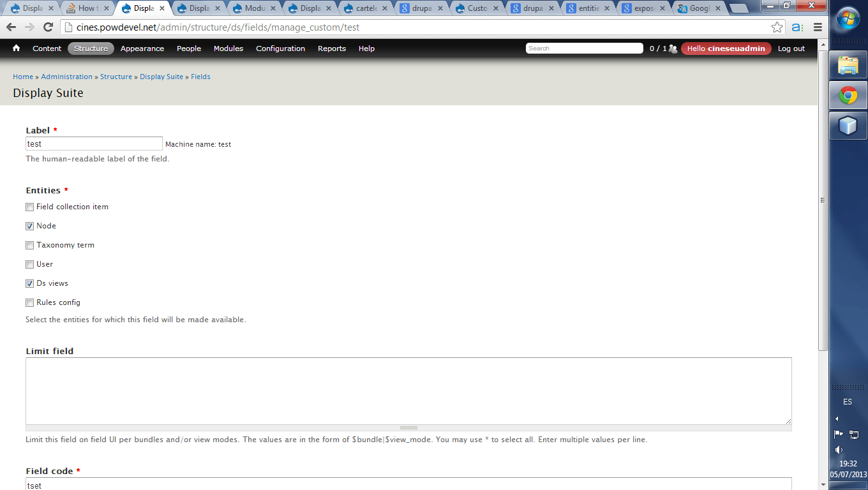Viewport: 868px width, 490px height.
Task: Switch to the 'Modu' browser tab
Action: 254,8
